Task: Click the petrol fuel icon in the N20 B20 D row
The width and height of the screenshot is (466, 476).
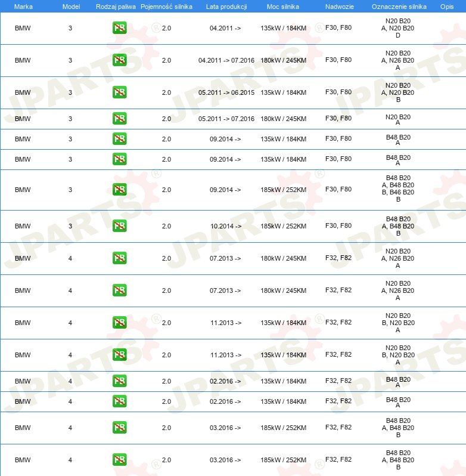Action: [x=119, y=28]
